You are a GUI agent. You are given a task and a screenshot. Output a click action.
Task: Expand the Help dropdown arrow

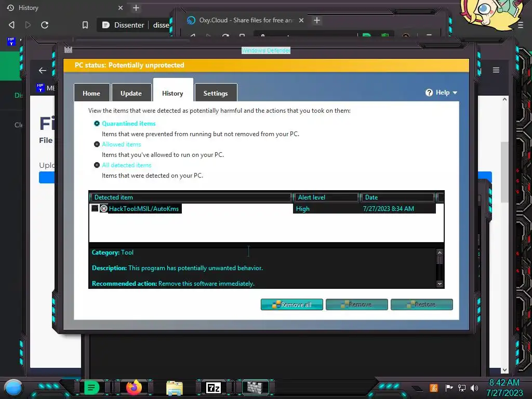click(455, 92)
